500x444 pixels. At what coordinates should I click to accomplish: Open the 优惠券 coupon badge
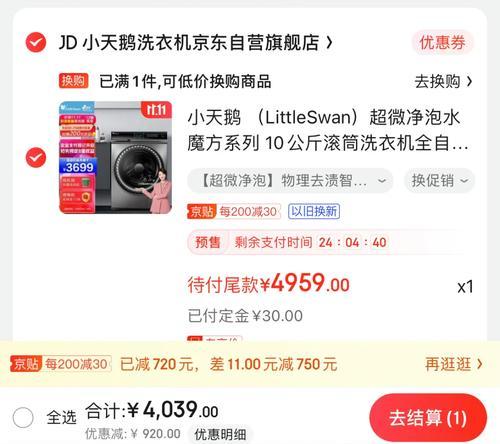(442, 42)
